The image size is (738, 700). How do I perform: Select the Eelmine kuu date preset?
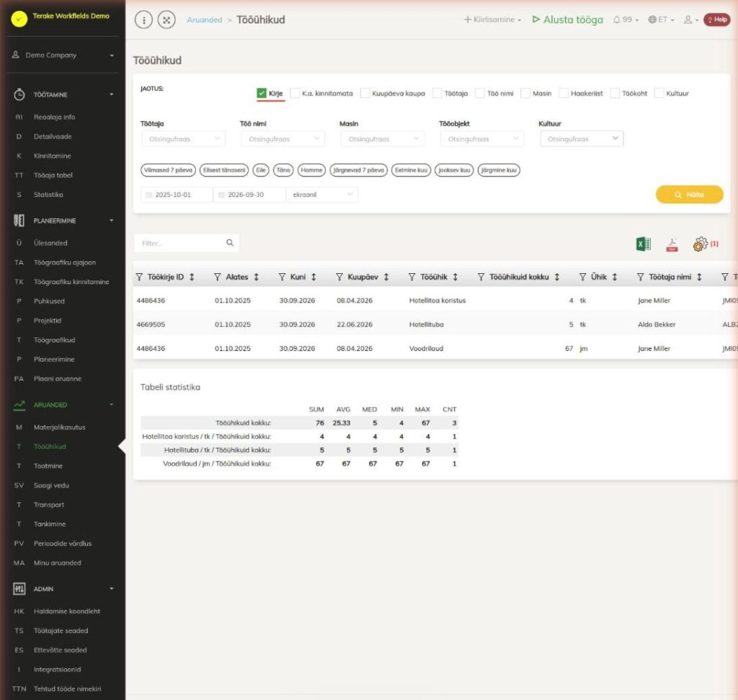(x=411, y=170)
